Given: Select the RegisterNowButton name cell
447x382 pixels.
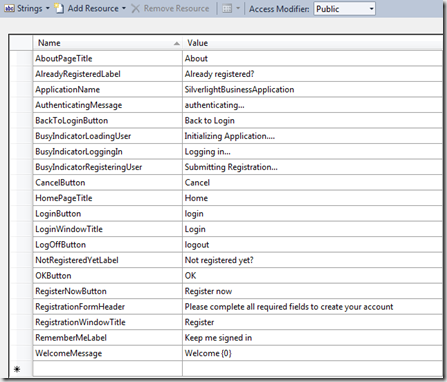Looking at the screenshot, I should (108, 291).
